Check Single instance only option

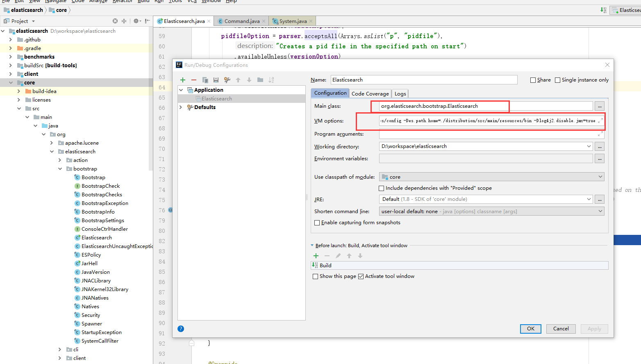tap(558, 80)
